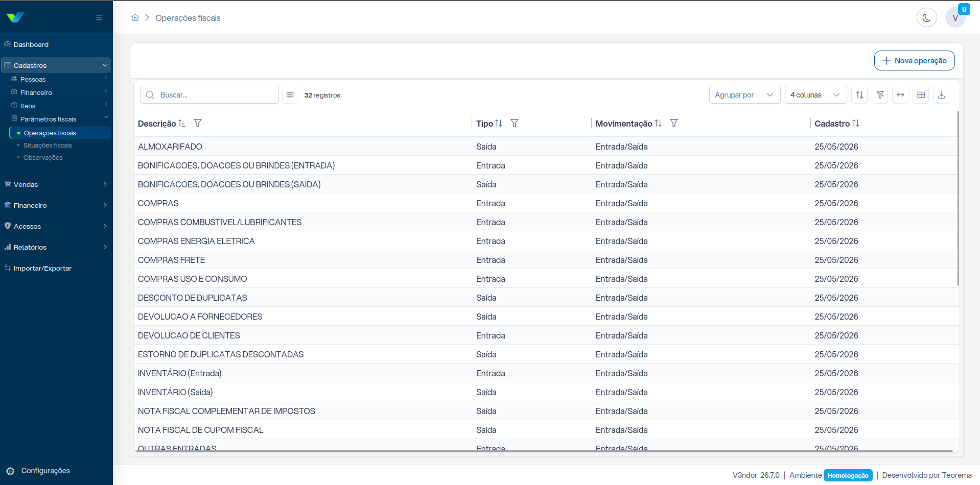Viewport: 980px width, 485px height.
Task: Switch table layout grid icon
Action: coord(921,95)
